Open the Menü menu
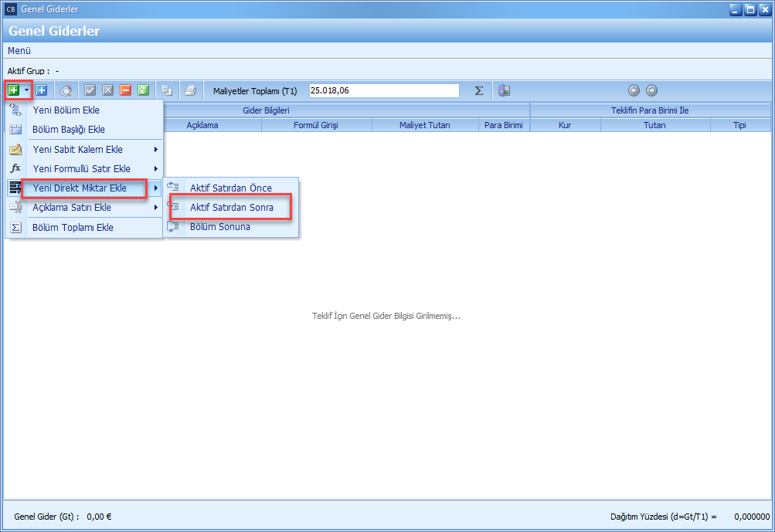Viewport: 775px width, 532px height. point(19,50)
